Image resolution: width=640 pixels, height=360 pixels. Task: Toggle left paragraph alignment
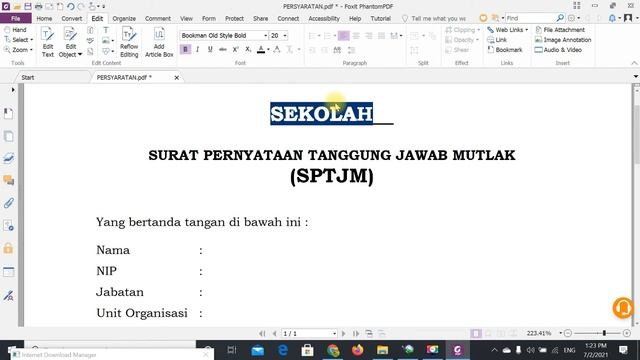pyautogui.click(x=343, y=36)
